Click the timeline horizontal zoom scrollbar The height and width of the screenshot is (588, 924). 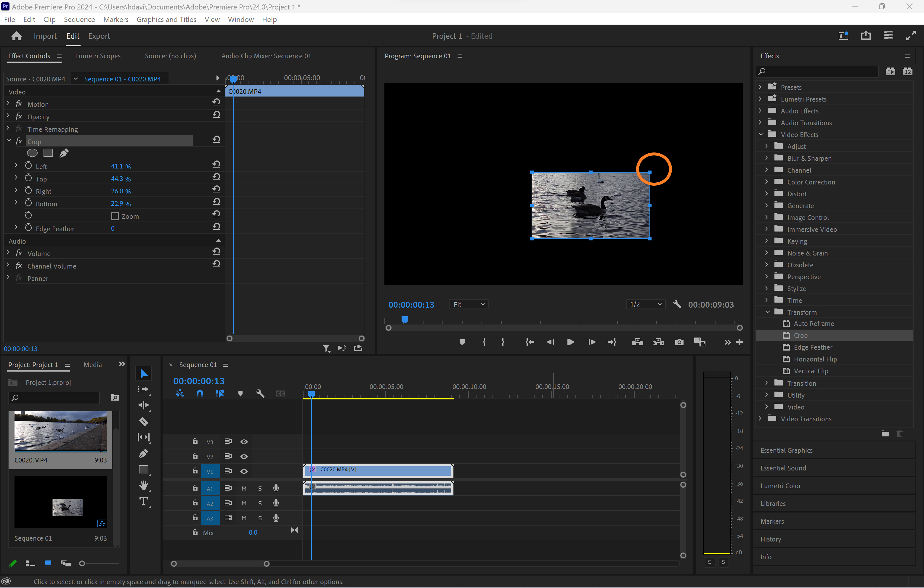[220, 563]
